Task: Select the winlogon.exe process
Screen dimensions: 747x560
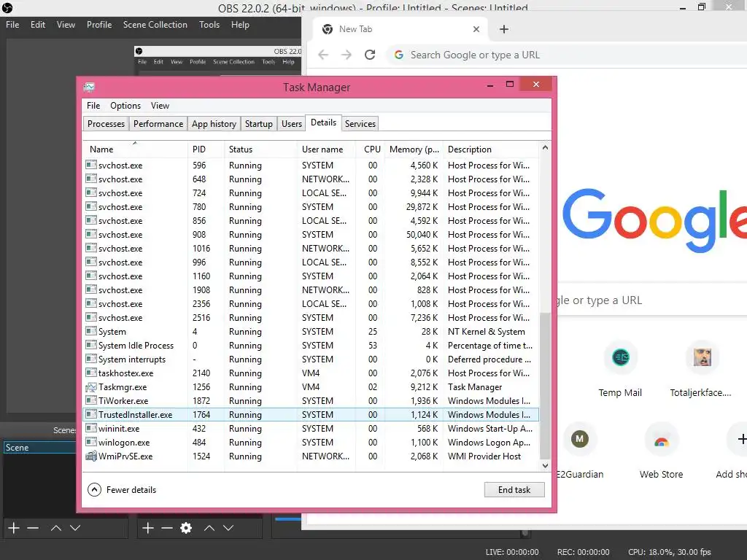Action: 311,443
